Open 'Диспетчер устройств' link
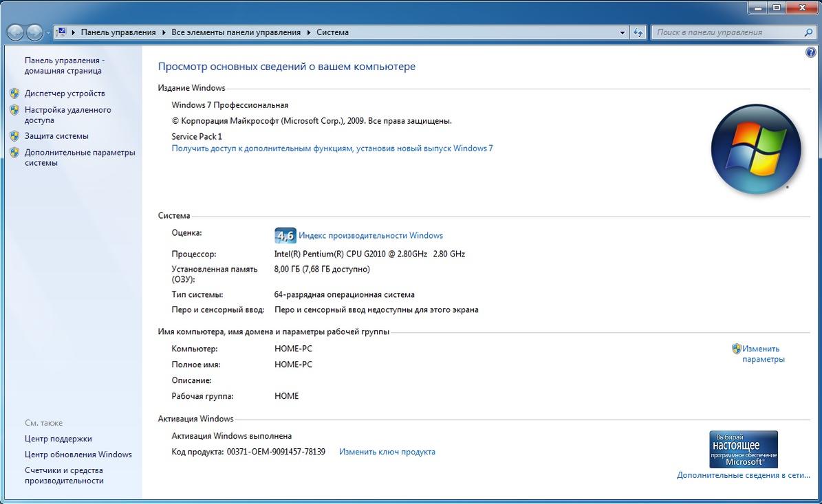 point(65,94)
